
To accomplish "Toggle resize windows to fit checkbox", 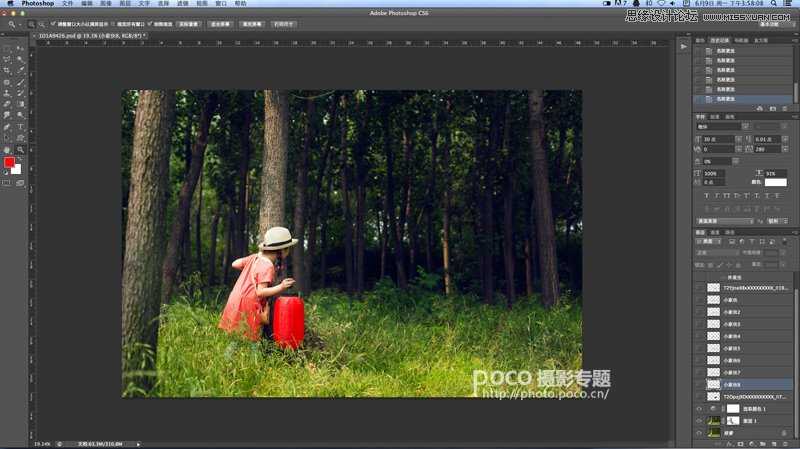I will [53, 24].
